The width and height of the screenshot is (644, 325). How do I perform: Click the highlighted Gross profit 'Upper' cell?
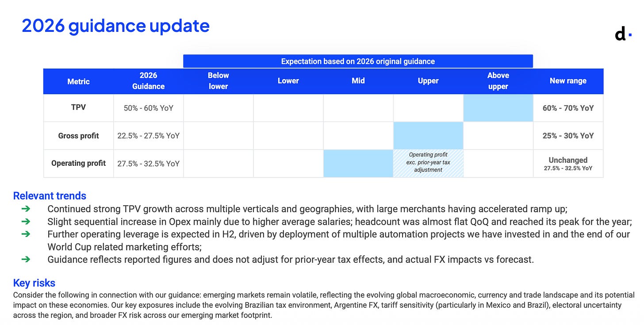tap(428, 136)
